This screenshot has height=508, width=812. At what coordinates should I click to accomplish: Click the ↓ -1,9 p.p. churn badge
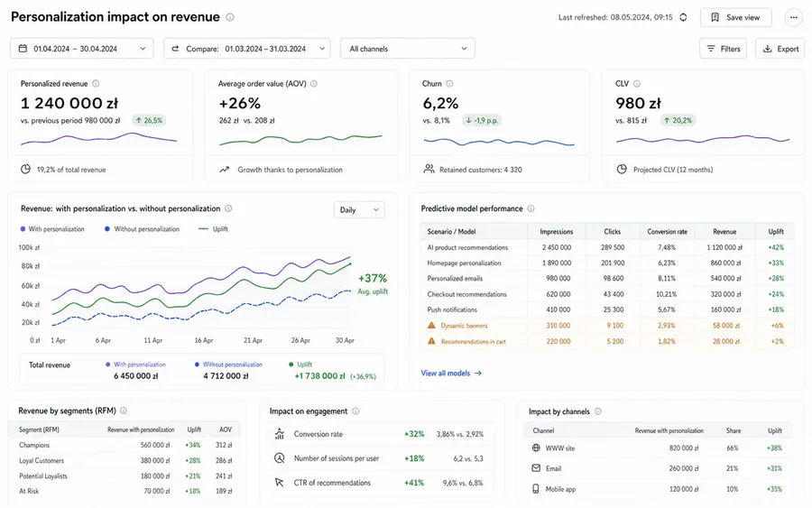pyautogui.click(x=482, y=121)
